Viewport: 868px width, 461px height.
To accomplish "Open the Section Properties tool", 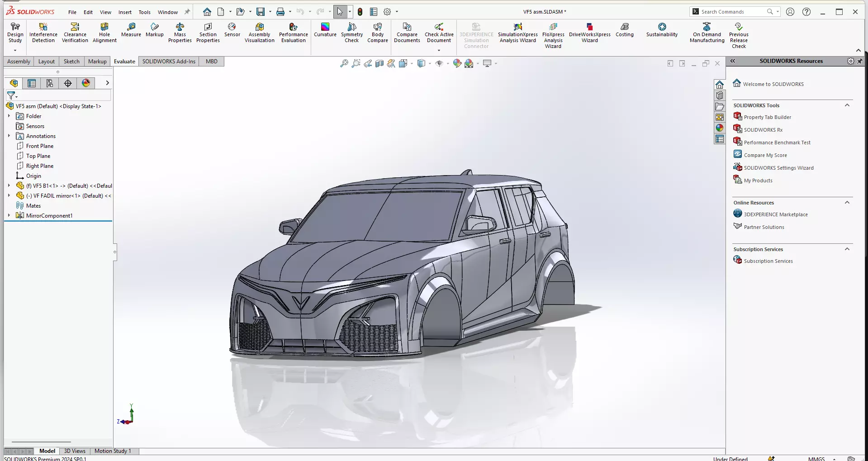I will tap(208, 33).
